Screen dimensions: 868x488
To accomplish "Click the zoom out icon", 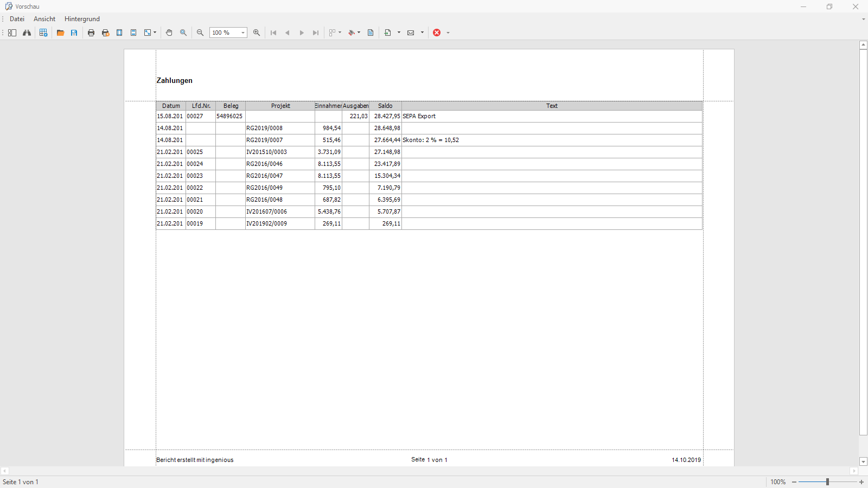I will pyautogui.click(x=200, y=33).
